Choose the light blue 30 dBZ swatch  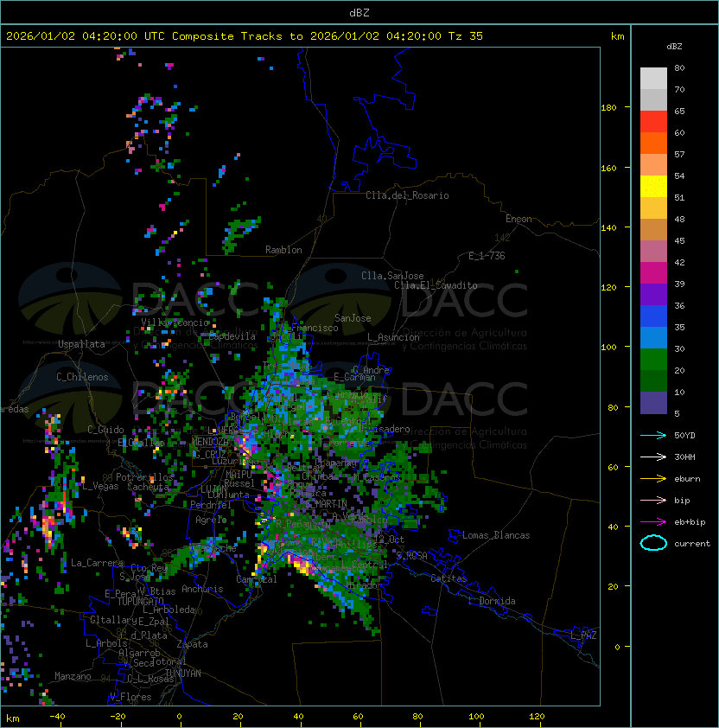click(x=653, y=337)
